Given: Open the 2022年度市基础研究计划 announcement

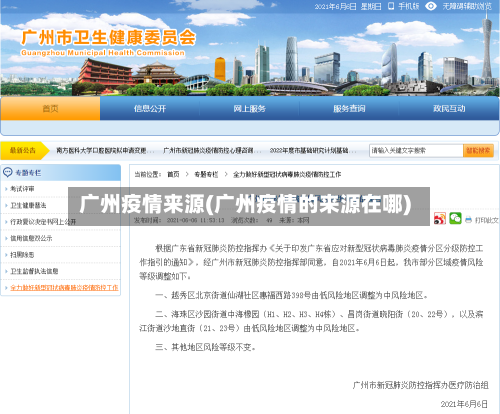Looking at the screenshot, I should click(312, 151).
